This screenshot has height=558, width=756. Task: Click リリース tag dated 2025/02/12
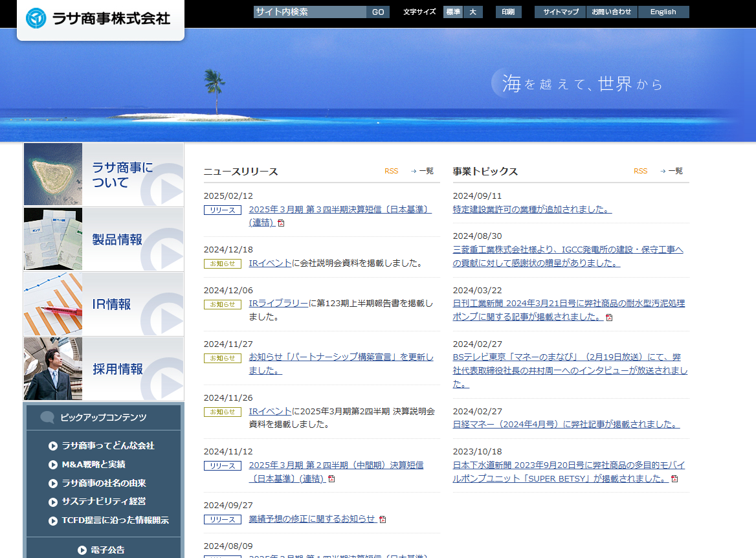tap(222, 210)
